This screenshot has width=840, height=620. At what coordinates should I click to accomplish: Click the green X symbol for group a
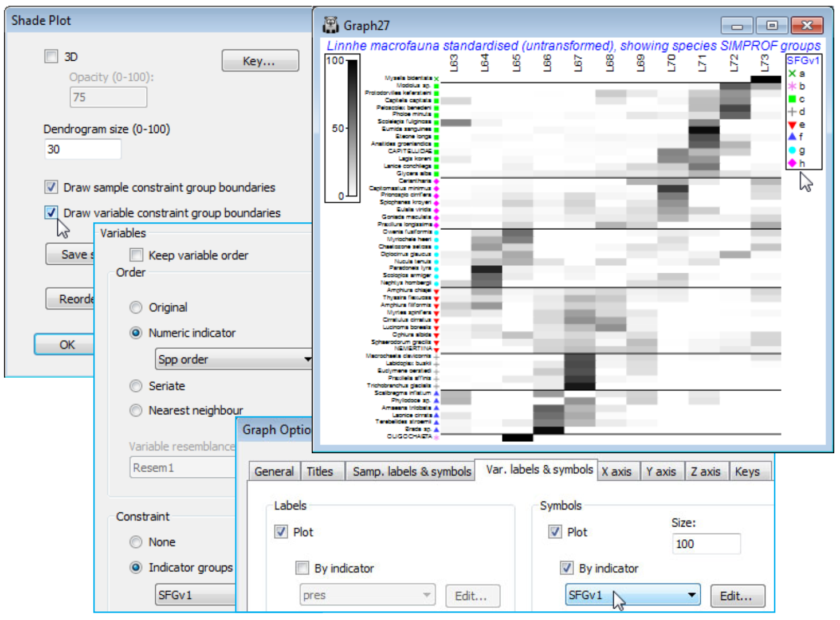point(792,73)
